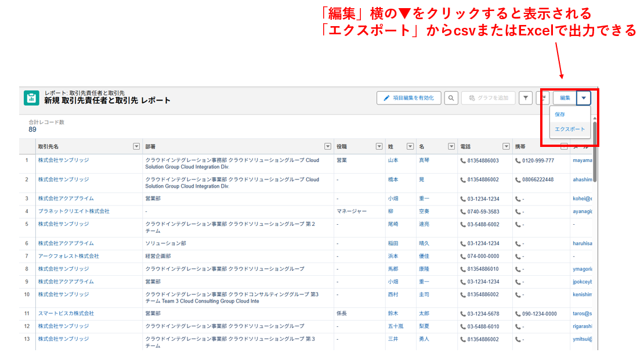
Task: Click the total record count 89
Action: click(32, 130)
